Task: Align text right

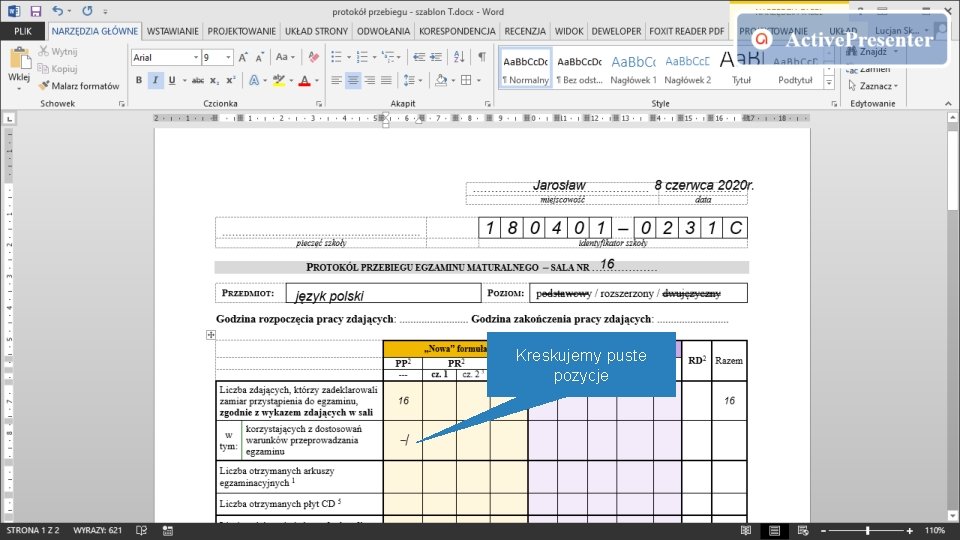Action: point(369,80)
